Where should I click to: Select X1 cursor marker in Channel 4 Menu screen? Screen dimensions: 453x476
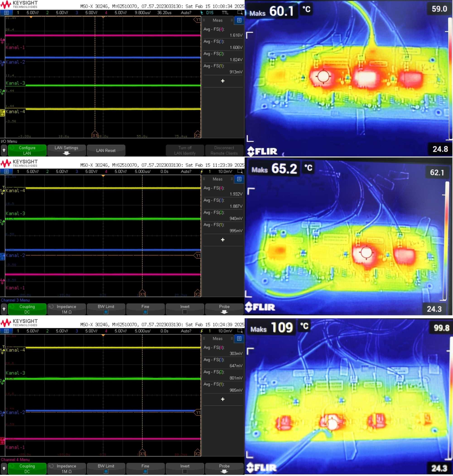142,454
